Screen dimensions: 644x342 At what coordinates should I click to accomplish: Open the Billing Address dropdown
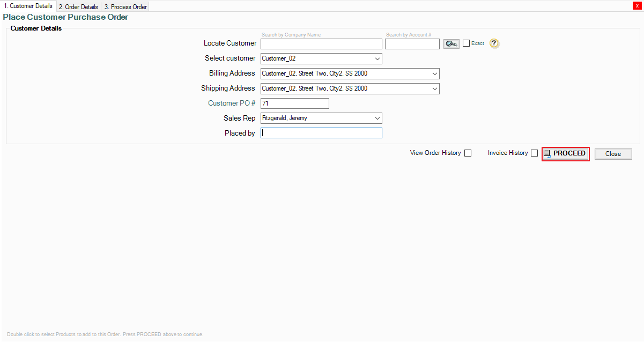point(434,73)
